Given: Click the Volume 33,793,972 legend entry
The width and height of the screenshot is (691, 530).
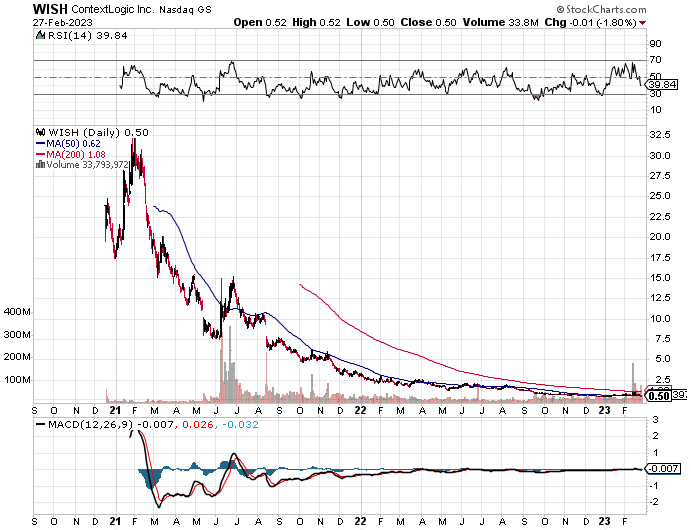Looking at the screenshot, I should (x=87, y=165).
